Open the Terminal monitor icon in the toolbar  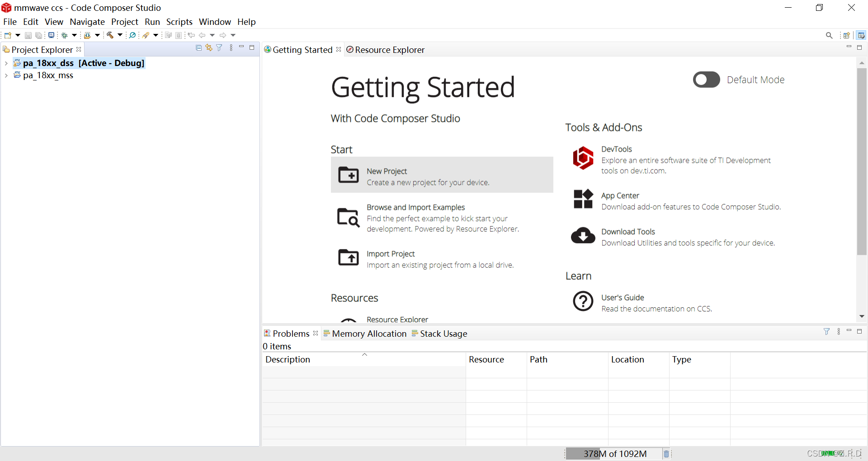52,35
